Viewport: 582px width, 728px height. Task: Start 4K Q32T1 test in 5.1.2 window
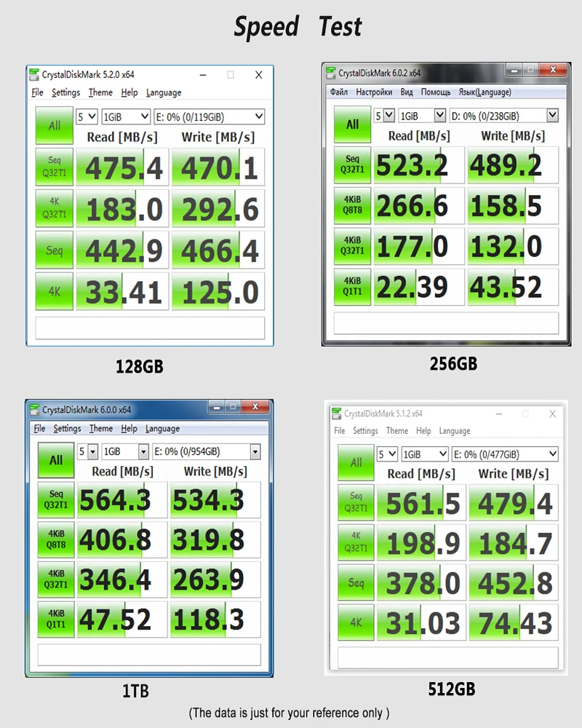click(x=356, y=543)
